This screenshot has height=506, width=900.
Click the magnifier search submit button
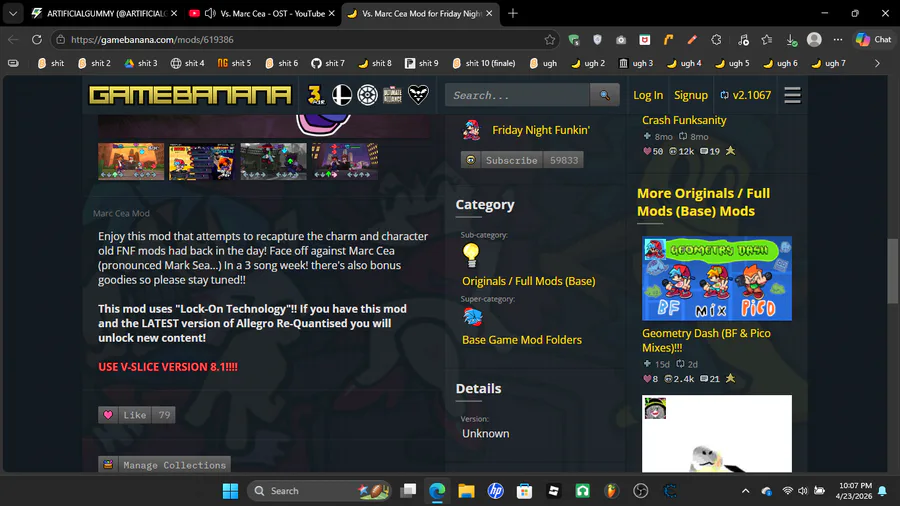604,95
